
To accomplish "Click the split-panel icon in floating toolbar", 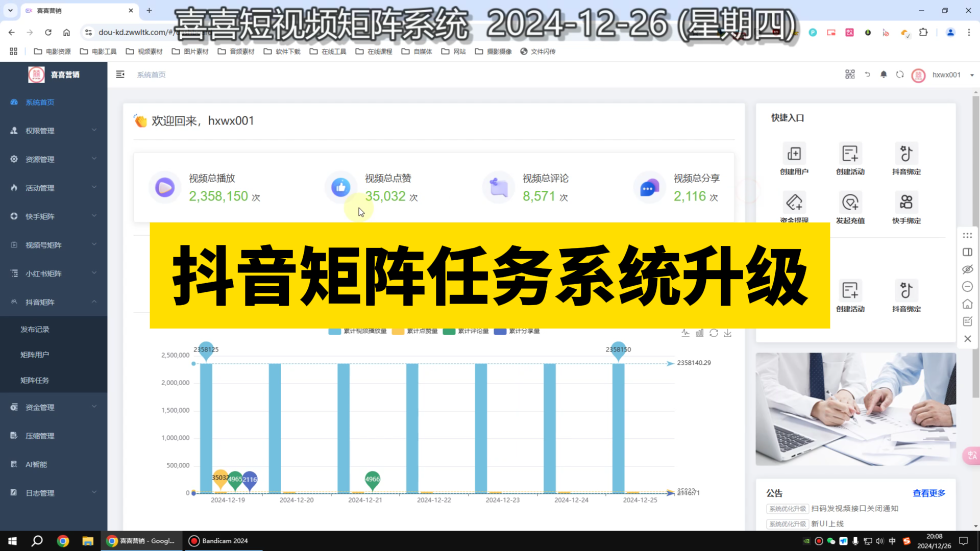I will click(x=967, y=252).
